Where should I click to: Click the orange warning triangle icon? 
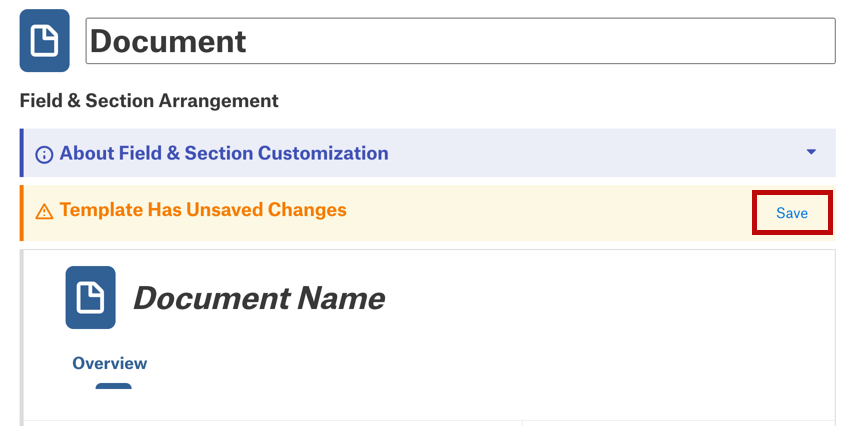click(x=44, y=212)
